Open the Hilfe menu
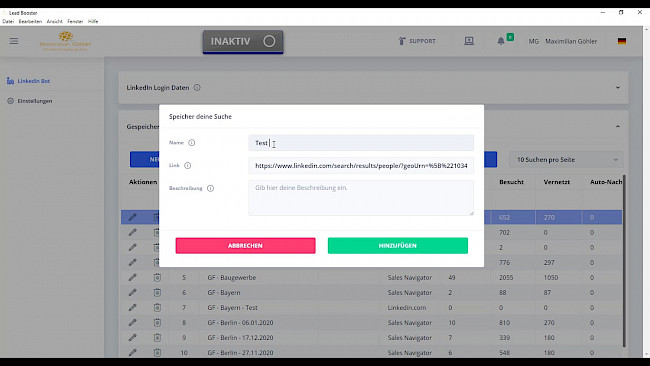The image size is (650, 366). coord(93,22)
